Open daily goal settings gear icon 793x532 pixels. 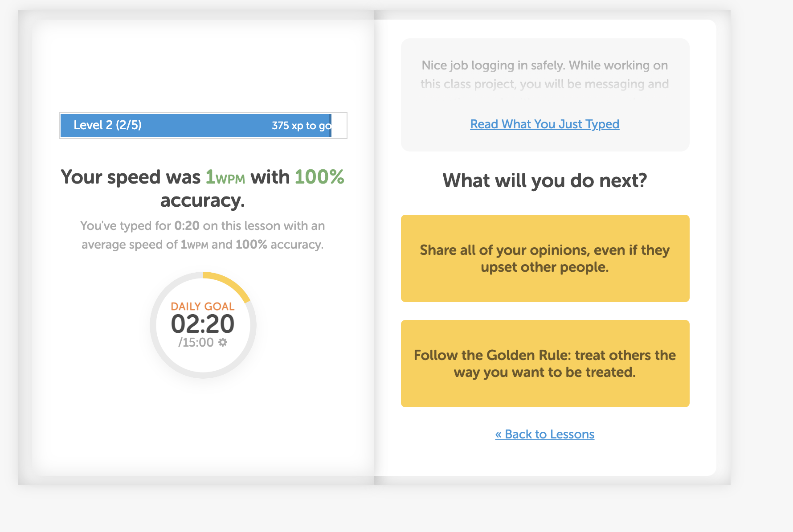point(223,342)
